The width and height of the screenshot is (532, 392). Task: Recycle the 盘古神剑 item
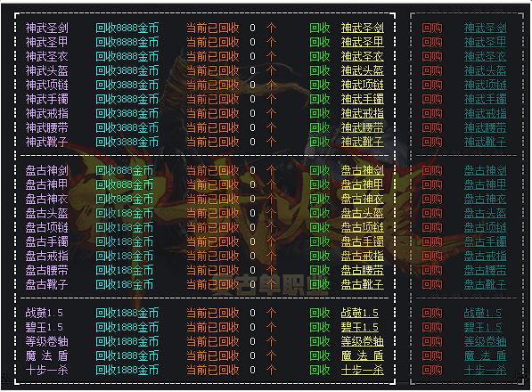[x=363, y=170]
